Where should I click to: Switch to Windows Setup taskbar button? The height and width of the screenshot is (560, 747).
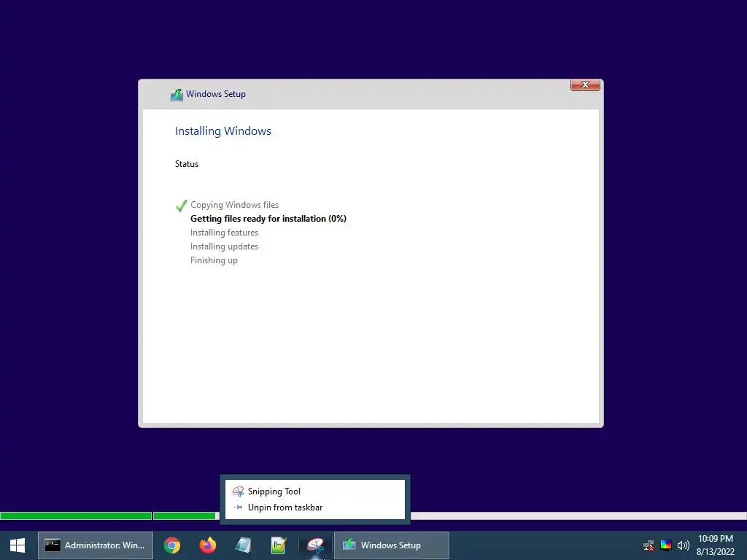[x=391, y=545]
